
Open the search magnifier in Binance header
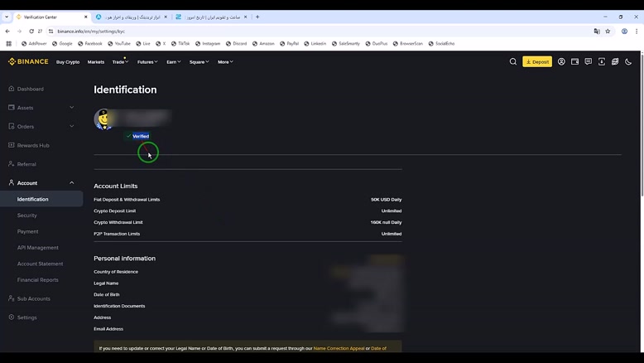coord(513,61)
